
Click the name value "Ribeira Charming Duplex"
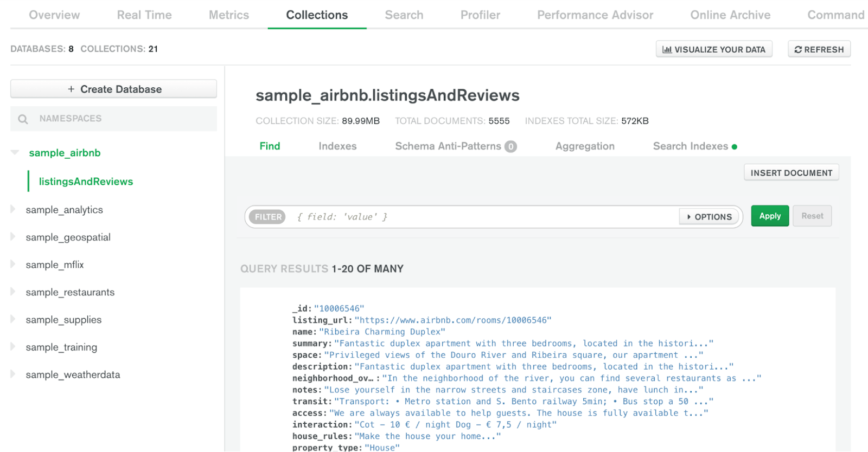[382, 332]
